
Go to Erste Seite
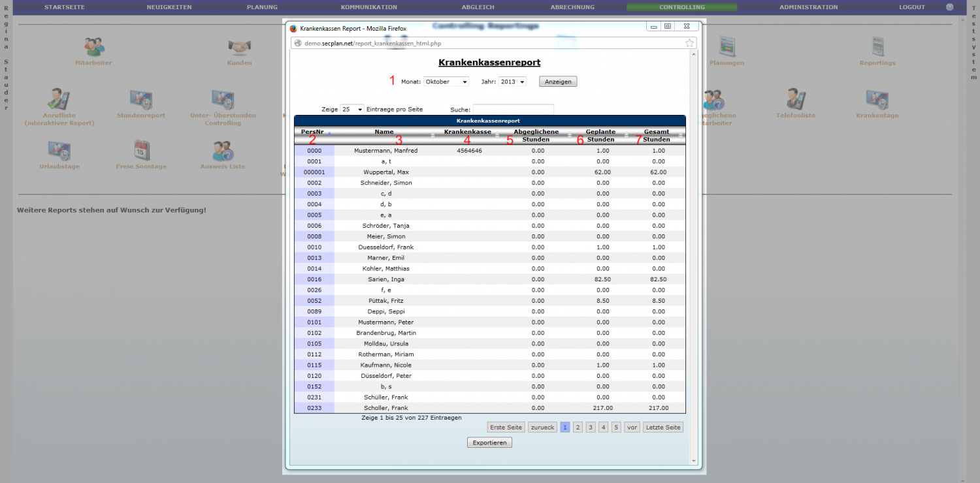pyautogui.click(x=506, y=428)
